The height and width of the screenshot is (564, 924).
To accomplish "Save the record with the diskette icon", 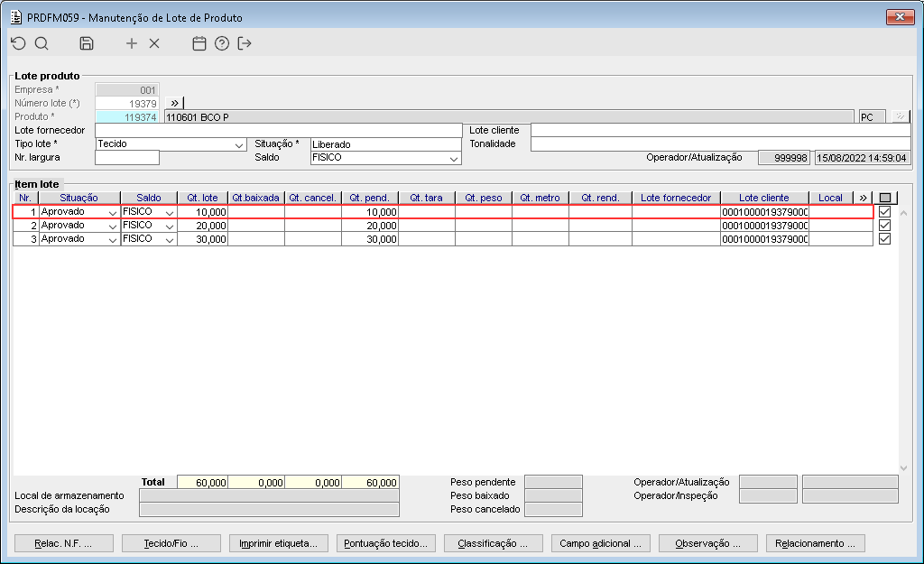I will (x=87, y=43).
